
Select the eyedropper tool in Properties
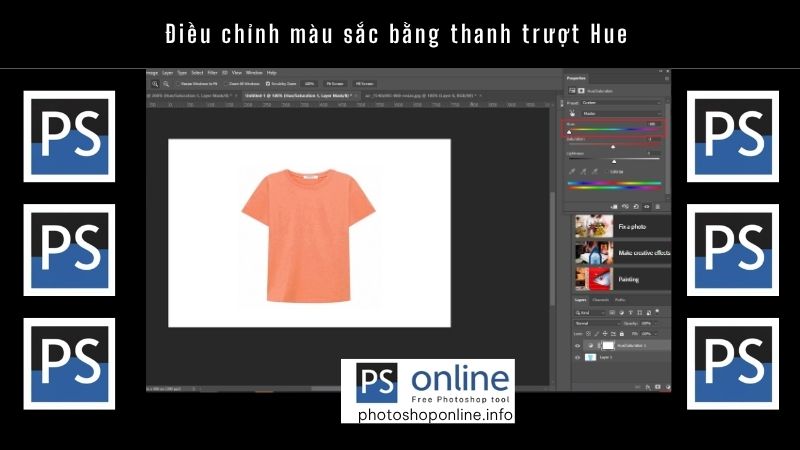[572, 171]
